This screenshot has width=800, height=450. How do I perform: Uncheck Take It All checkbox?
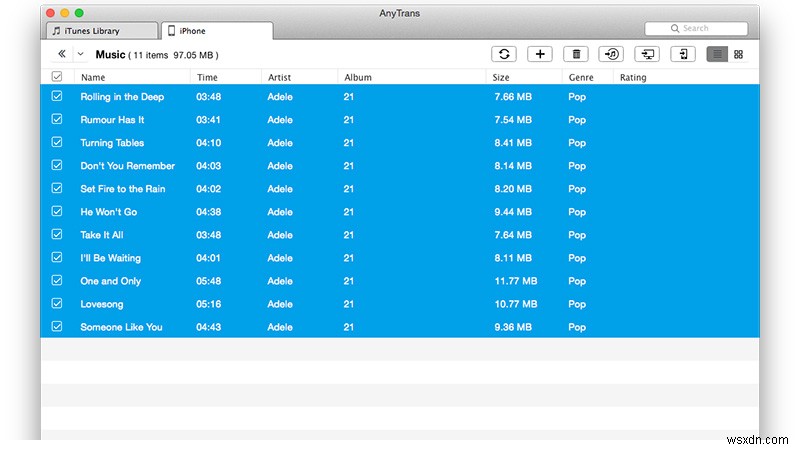[x=57, y=234]
